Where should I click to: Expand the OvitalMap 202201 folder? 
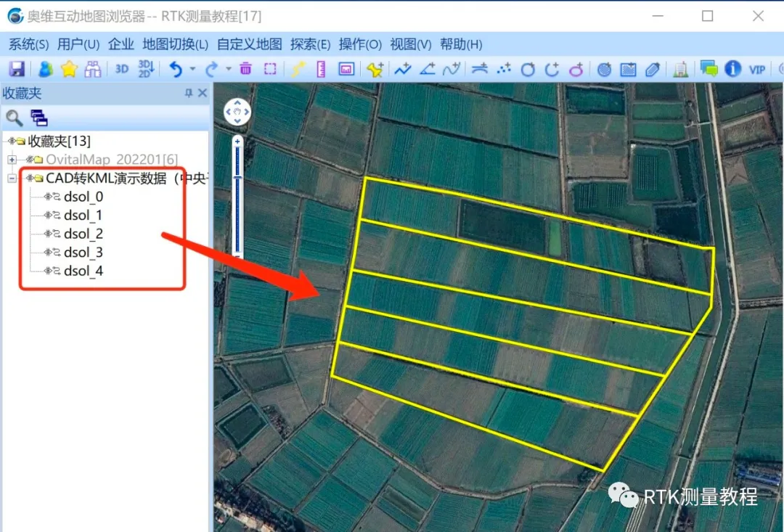coord(12,159)
